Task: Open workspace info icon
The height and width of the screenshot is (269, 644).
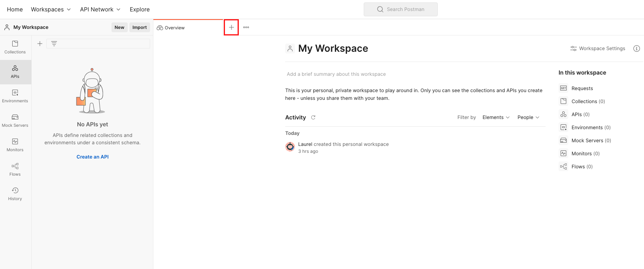Action: tap(637, 49)
